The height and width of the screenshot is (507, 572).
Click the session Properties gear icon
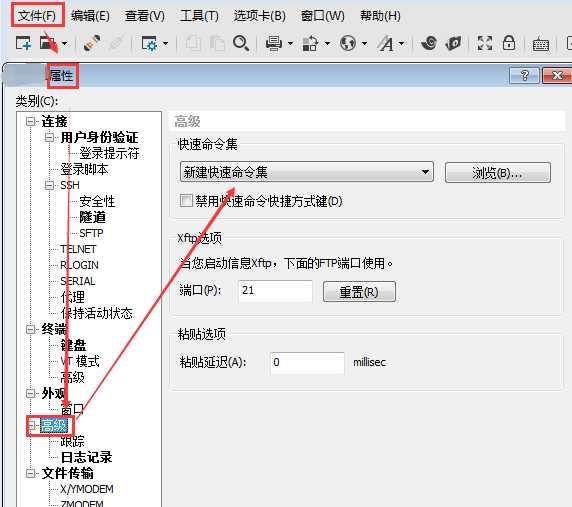pos(149,43)
